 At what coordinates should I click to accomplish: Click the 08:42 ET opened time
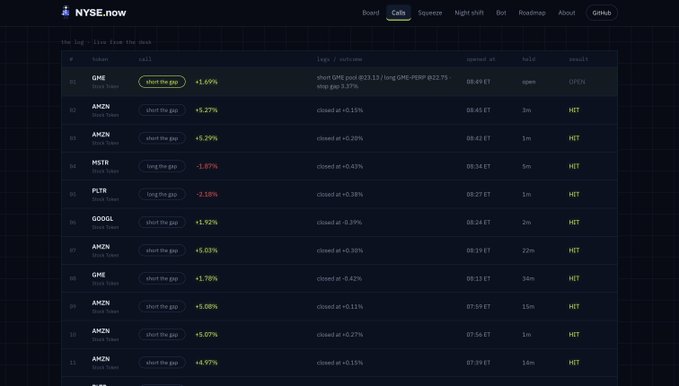479,138
